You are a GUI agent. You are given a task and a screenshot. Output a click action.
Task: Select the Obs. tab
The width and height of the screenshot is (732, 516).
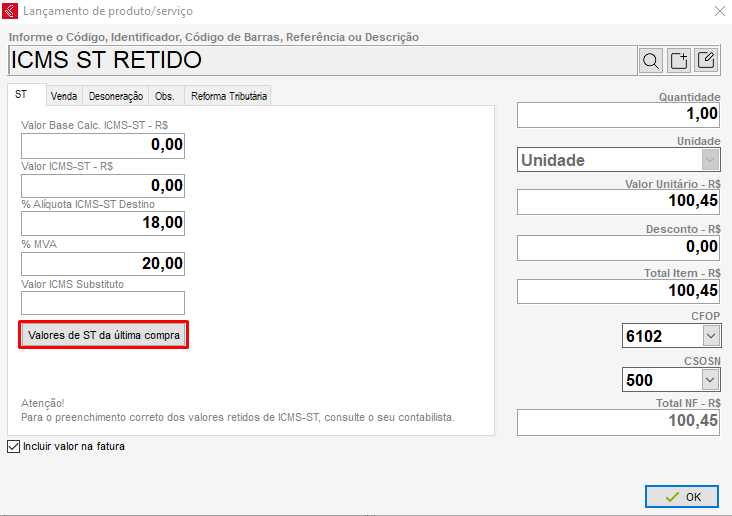pyautogui.click(x=164, y=96)
